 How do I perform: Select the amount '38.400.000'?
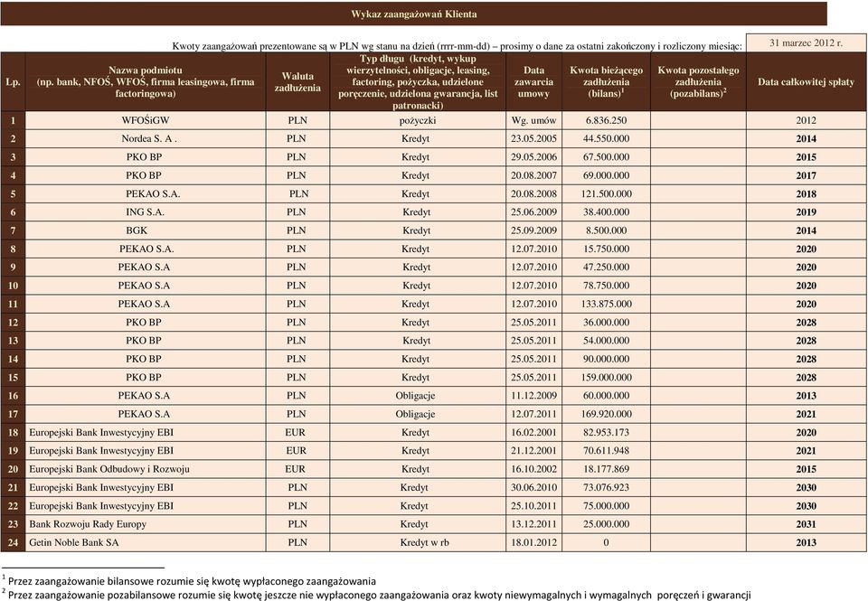(606, 212)
